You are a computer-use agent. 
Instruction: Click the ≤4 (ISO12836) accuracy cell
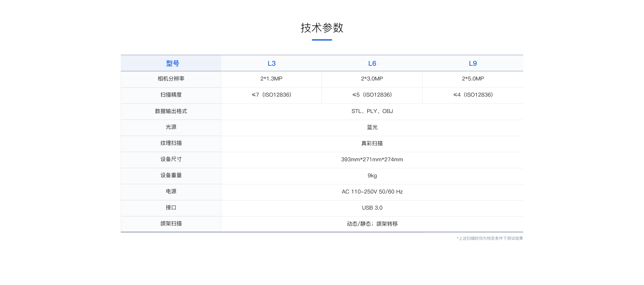tap(473, 95)
